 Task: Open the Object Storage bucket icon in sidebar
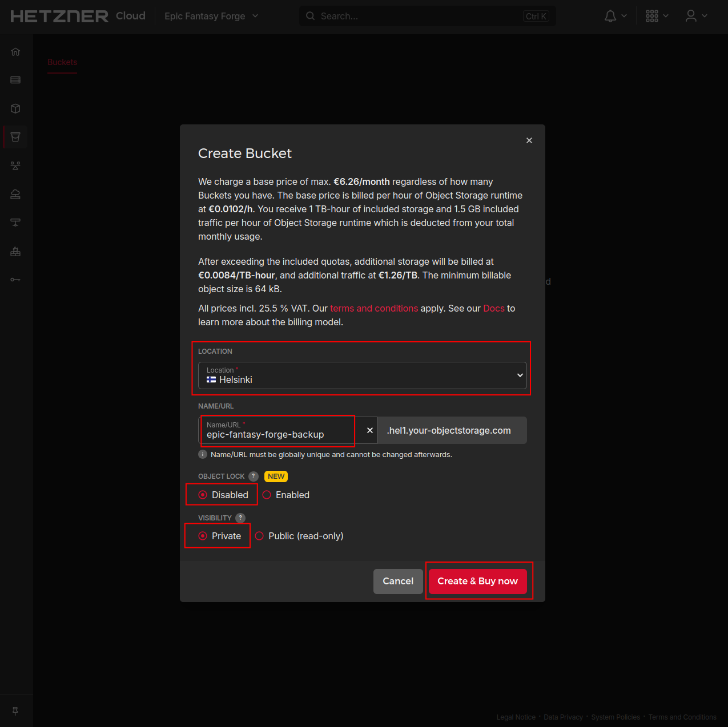click(x=15, y=137)
